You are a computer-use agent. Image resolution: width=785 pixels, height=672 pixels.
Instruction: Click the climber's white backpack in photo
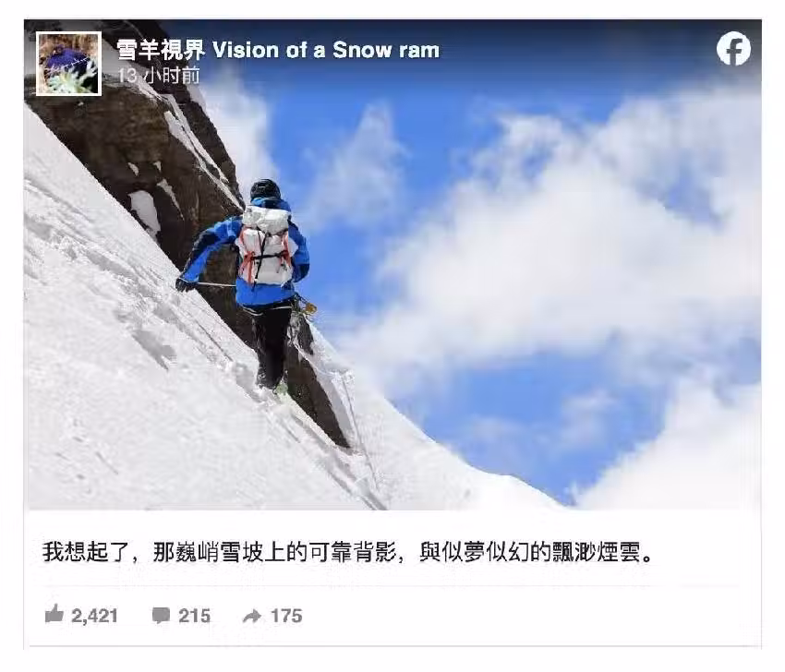tap(265, 245)
